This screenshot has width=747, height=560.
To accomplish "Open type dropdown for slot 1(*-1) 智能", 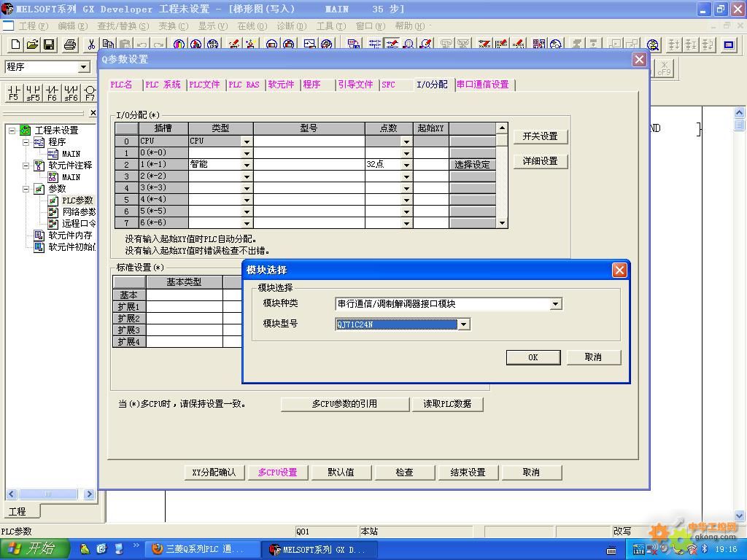I will click(x=247, y=164).
